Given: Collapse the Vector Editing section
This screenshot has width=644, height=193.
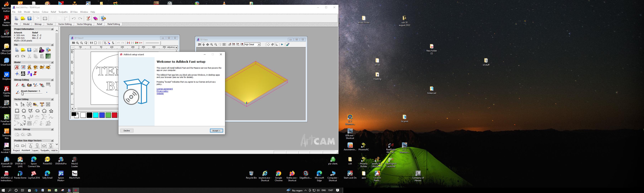Looking at the screenshot, I should pyautogui.click(x=52, y=99).
